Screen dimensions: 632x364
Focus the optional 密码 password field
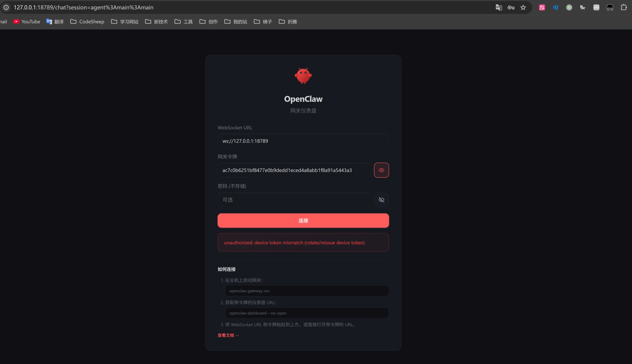[294, 200]
